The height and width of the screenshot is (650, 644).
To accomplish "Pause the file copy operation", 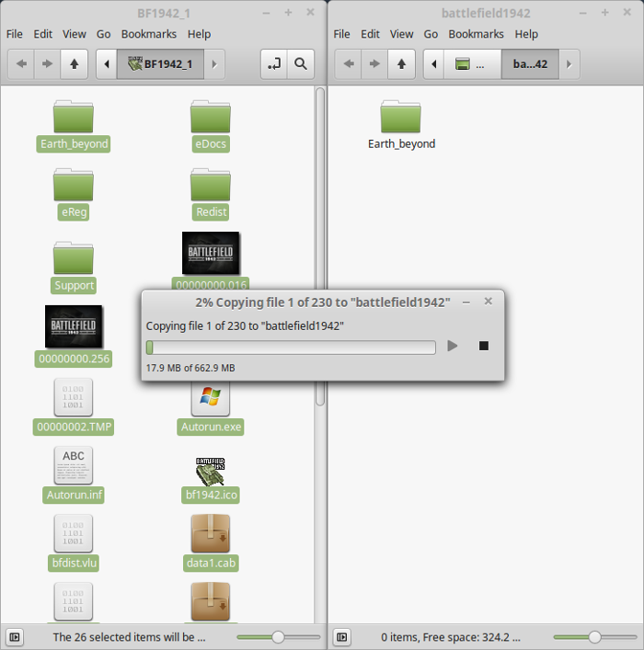I will pyautogui.click(x=453, y=346).
